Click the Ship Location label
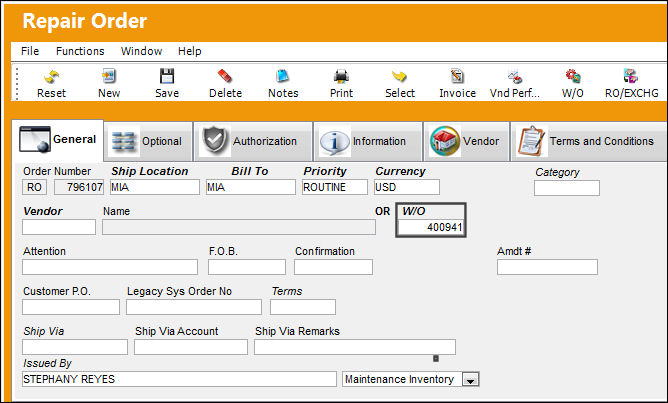 150,171
